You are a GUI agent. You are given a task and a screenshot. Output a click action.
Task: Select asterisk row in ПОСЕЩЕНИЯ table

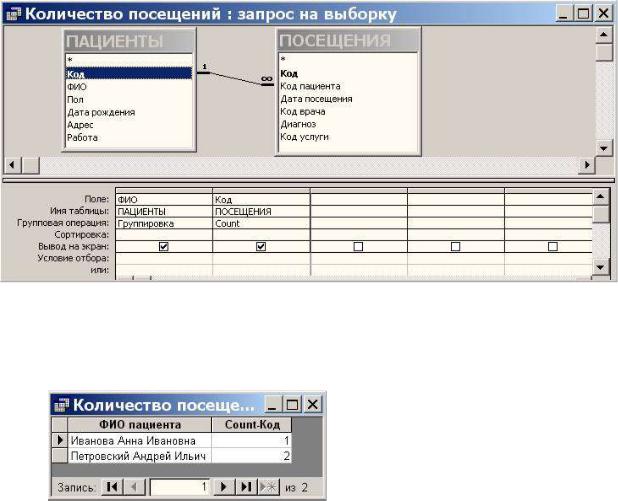[x=348, y=60]
